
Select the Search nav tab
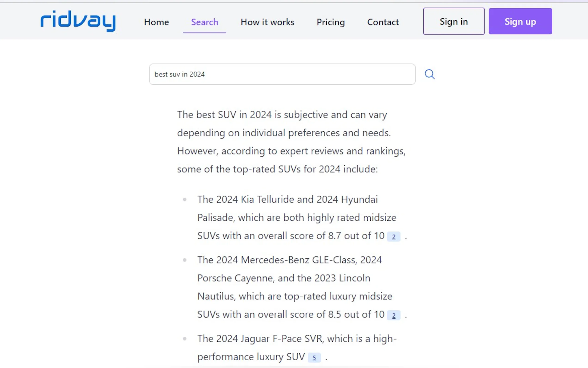coord(204,22)
